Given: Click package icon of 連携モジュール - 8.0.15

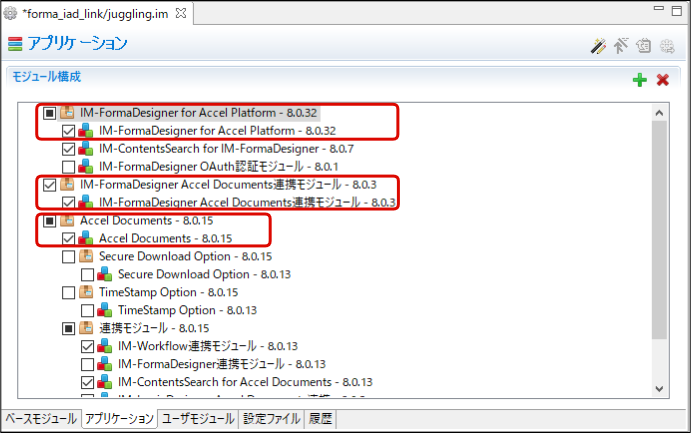Looking at the screenshot, I should tap(86, 328).
